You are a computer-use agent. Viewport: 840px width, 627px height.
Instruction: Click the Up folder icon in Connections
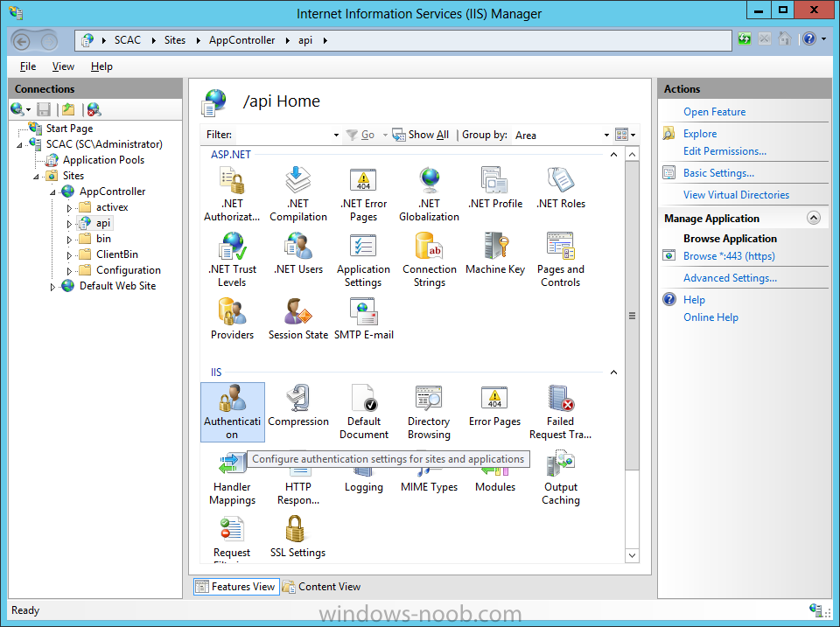pos(68,110)
